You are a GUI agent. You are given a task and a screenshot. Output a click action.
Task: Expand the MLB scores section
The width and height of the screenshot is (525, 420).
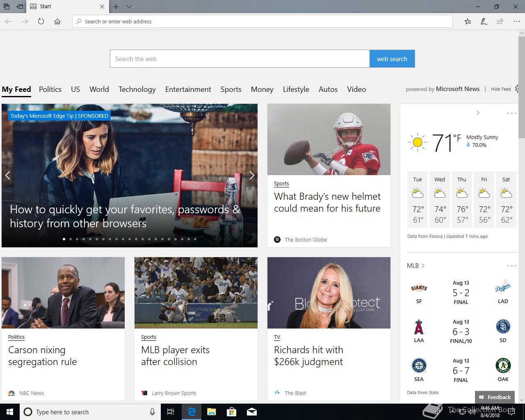[x=416, y=266]
